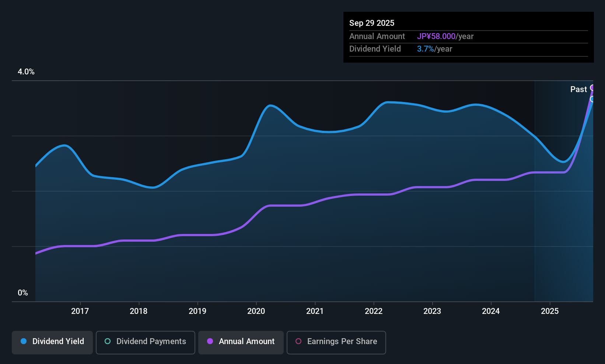Toggle the Annual Amount series off
This screenshot has width=605, height=364.
pos(241,342)
